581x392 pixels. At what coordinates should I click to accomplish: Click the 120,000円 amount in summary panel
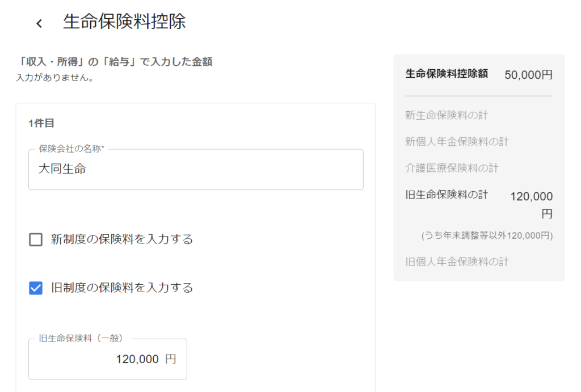coord(531,205)
